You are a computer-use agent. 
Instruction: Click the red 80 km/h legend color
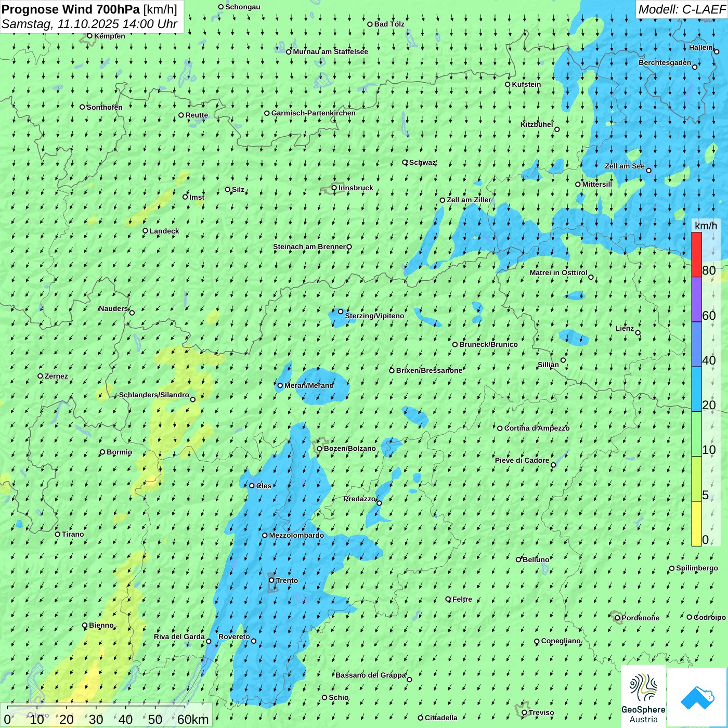click(696, 254)
